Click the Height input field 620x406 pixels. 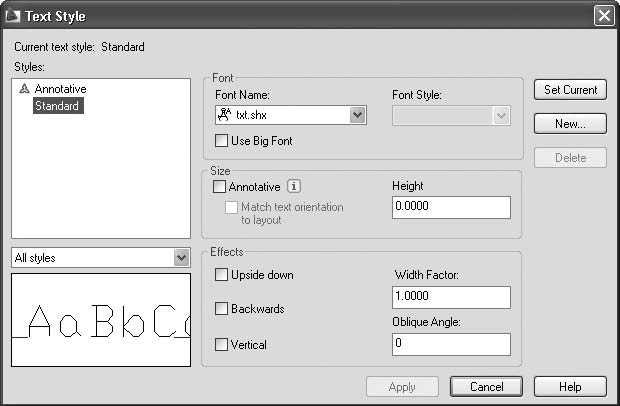451,207
